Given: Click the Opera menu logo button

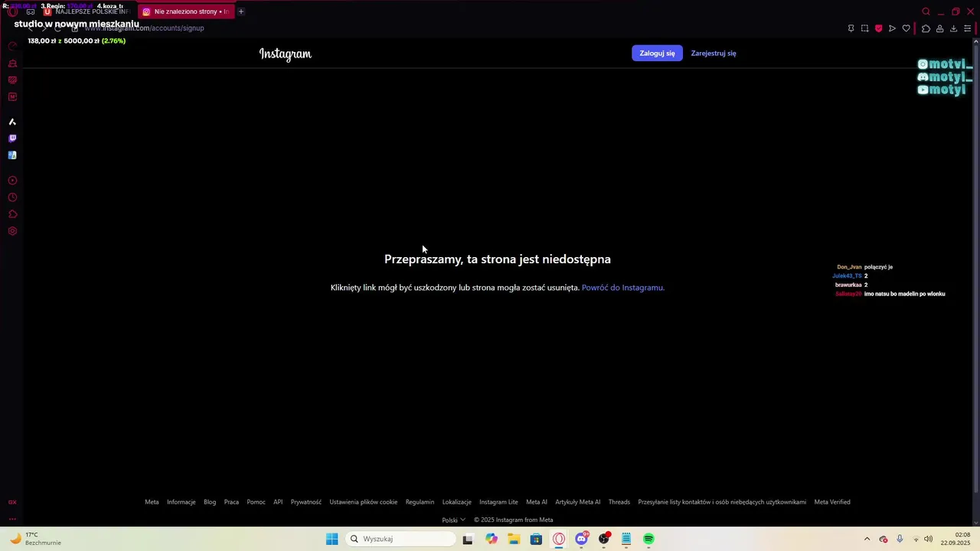Looking at the screenshot, I should click(12, 11).
